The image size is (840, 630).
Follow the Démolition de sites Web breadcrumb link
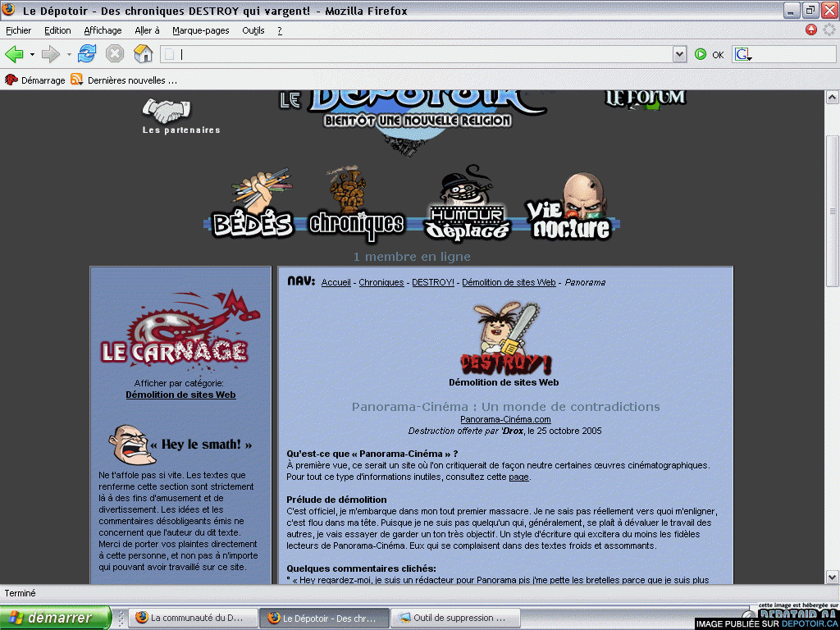(x=509, y=282)
